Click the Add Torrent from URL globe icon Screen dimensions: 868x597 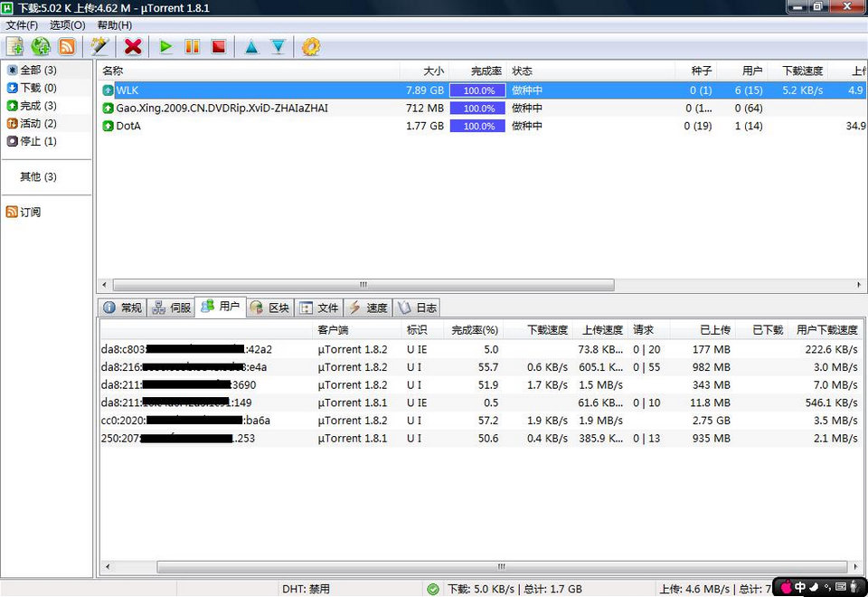pyautogui.click(x=41, y=46)
